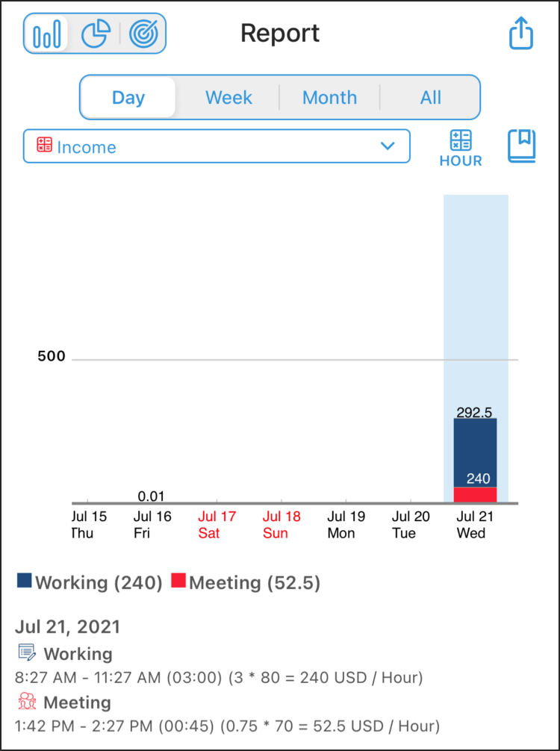Open the bookmark book icon
Image resolution: width=560 pixels, height=751 pixels.
pos(522,146)
